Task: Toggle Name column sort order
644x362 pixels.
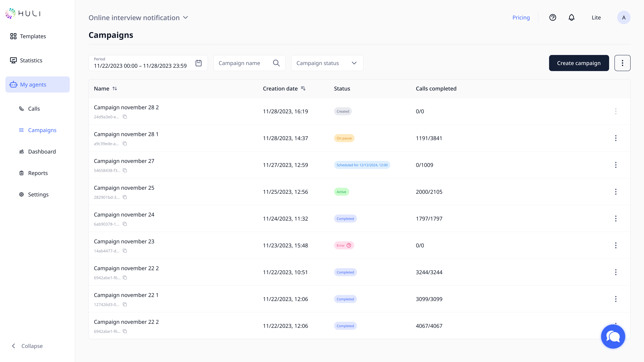Action: pos(115,88)
